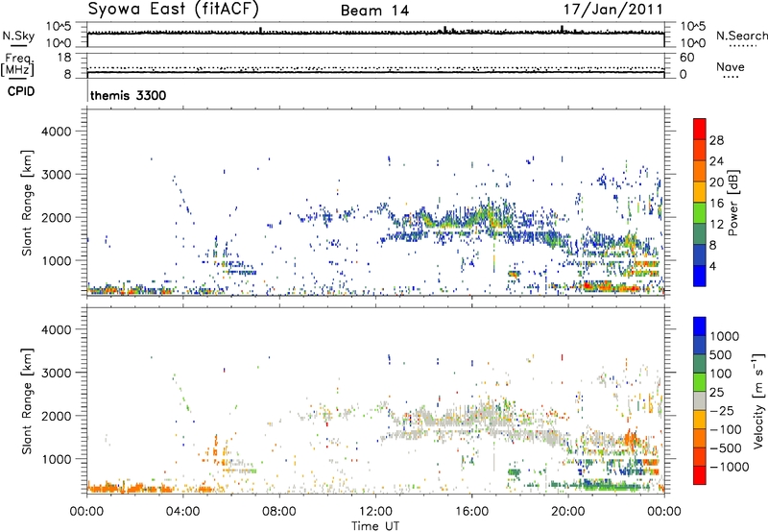Click the 'Beam 14' label
The image size is (768, 532).
point(374,11)
